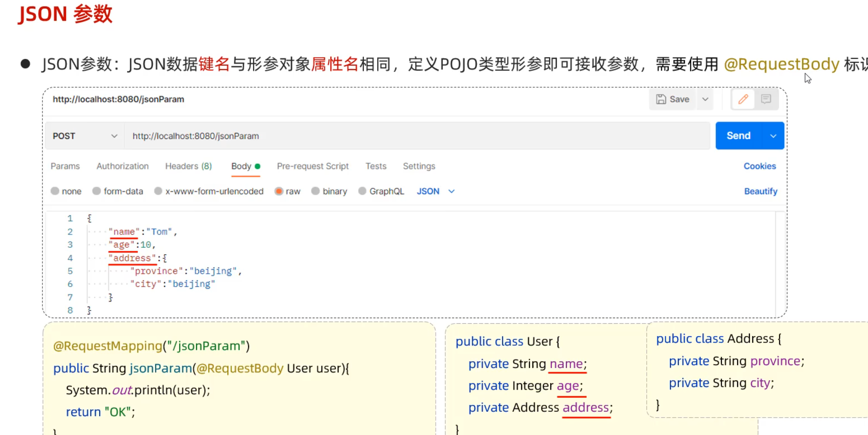868x435 pixels.
Task: Open the POST method dropdown
Action: 85,136
